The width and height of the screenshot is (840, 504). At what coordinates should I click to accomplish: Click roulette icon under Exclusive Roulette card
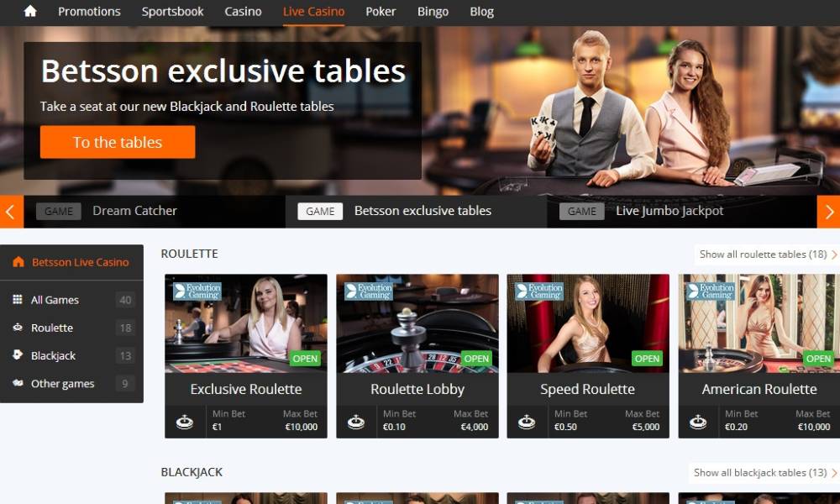(x=185, y=422)
